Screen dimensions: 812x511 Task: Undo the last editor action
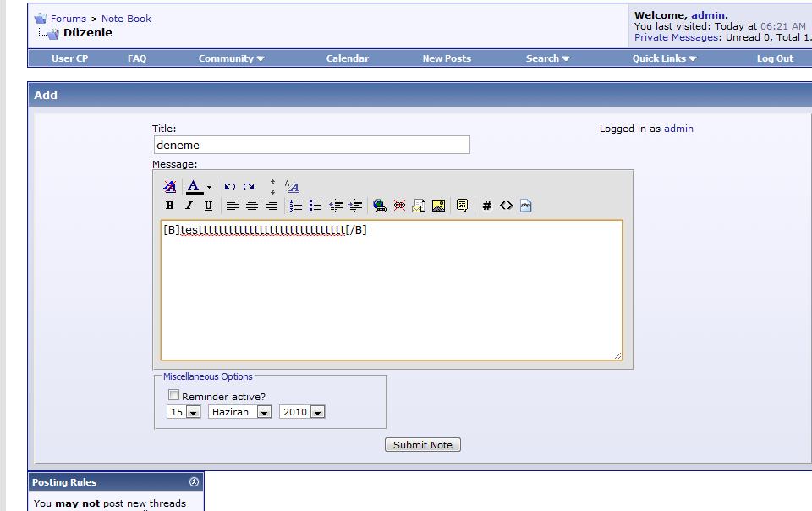click(229, 187)
